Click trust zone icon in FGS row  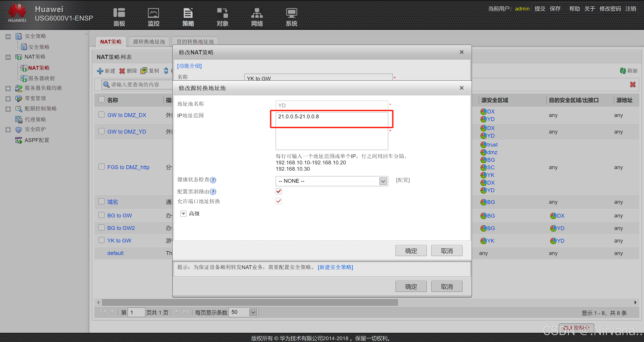[x=483, y=144]
